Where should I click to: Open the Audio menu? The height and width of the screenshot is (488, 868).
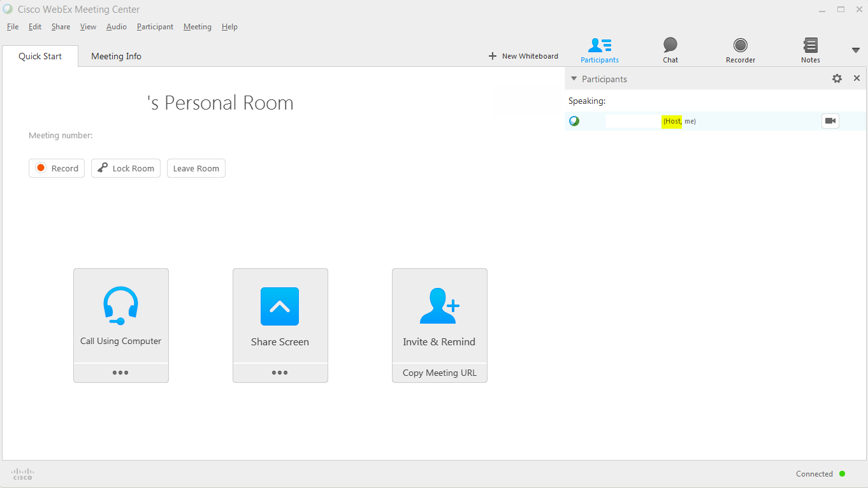point(117,27)
